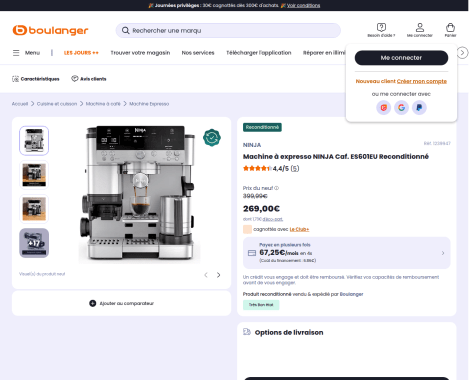The height and width of the screenshot is (380, 475).
Task: Show next product image with right arrow
Action: tap(219, 275)
